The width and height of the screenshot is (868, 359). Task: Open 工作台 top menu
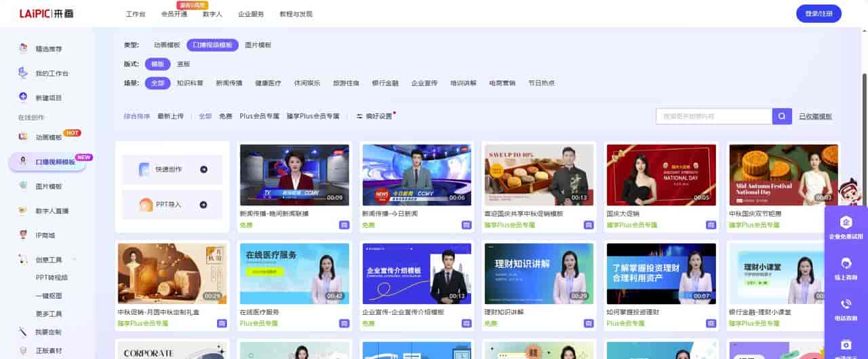point(136,14)
